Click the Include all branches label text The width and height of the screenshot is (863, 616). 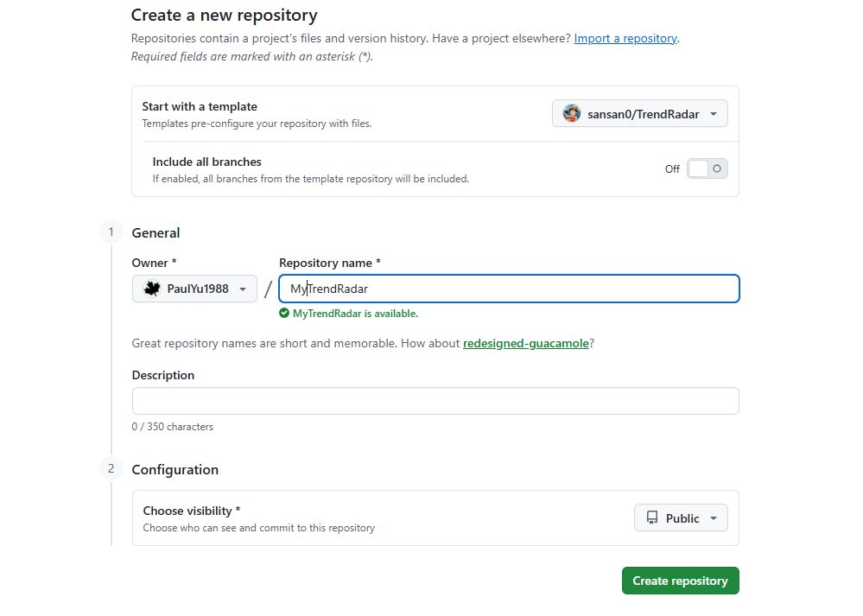pyautogui.click(x=207, y=162)
